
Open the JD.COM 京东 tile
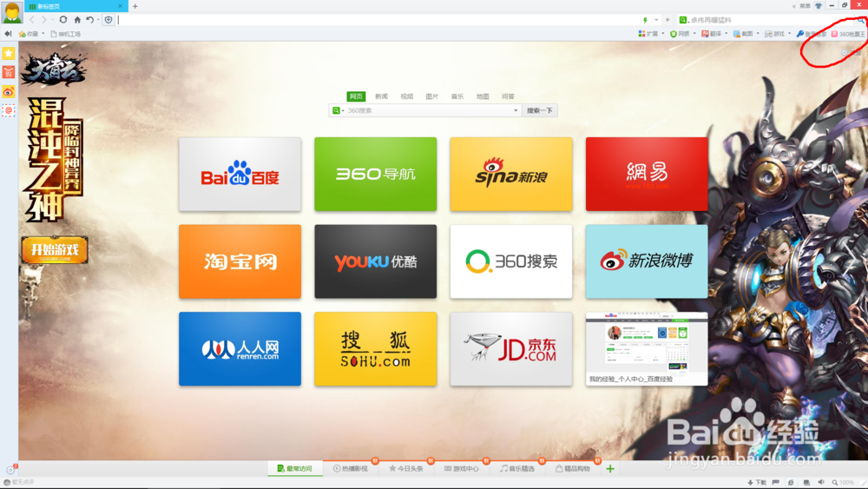pos(511,349)
